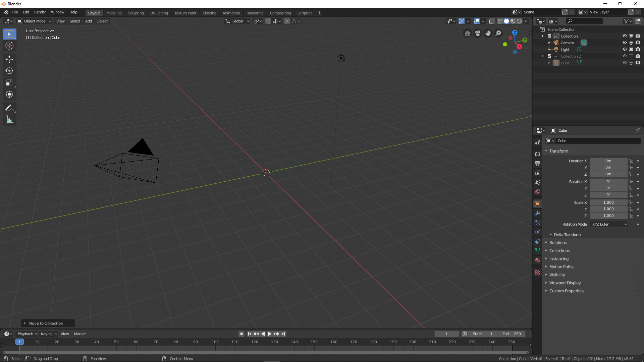Open Keying popover in timeline
644x362 pixels.
(x=49, y=334)
